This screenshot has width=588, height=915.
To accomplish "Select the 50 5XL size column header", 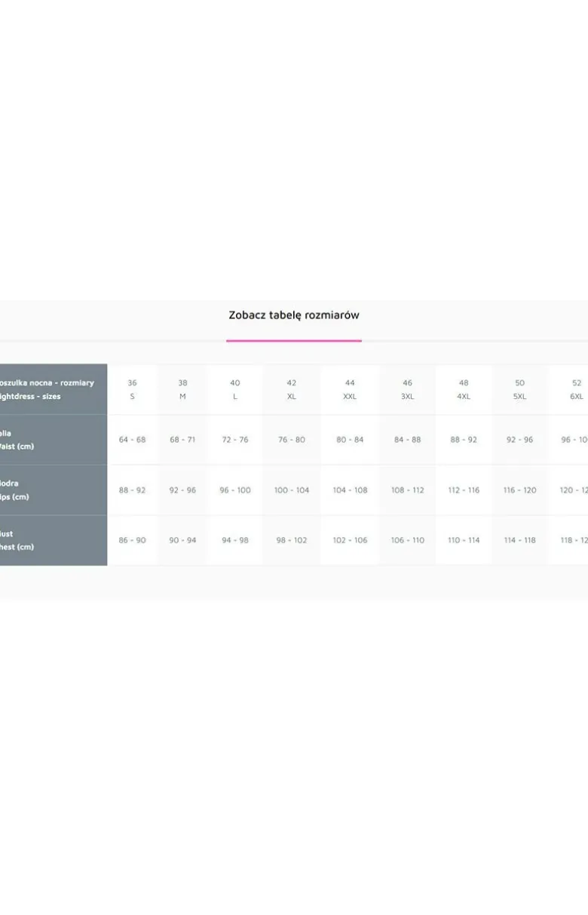I will coord(520,389).
